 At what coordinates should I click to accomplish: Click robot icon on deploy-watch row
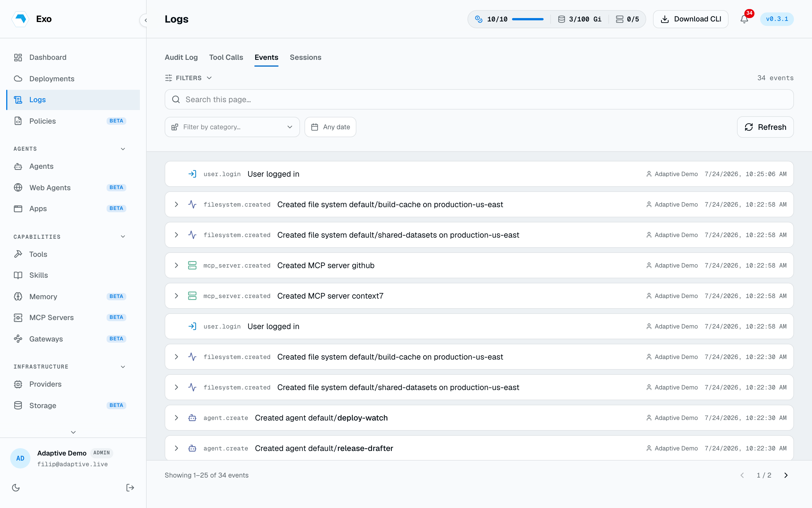coord(192,418)
